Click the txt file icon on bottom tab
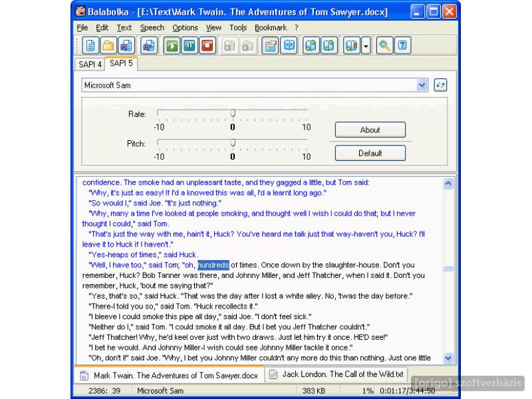Image resolution: width=532 pixels, height=399 pixels. tap(273, 374)
